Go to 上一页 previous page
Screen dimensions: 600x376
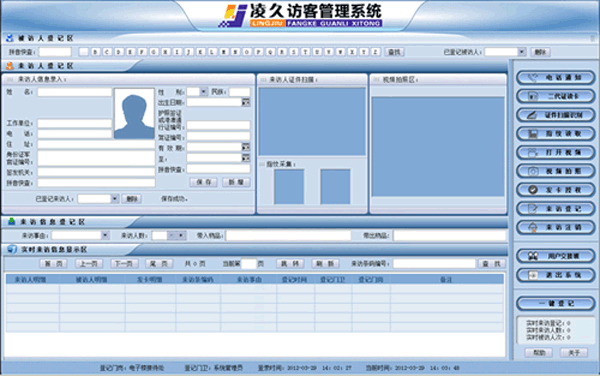tap(89, 264)
